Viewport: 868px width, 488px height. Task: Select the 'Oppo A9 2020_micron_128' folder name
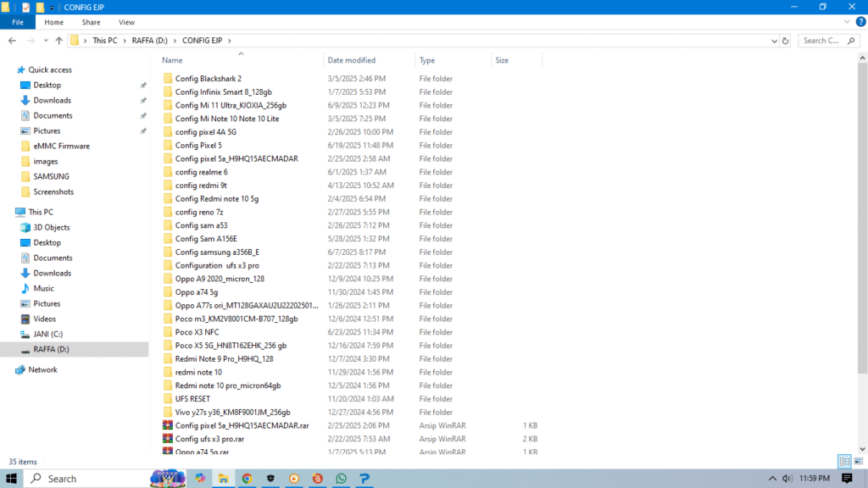coord(220,279)
